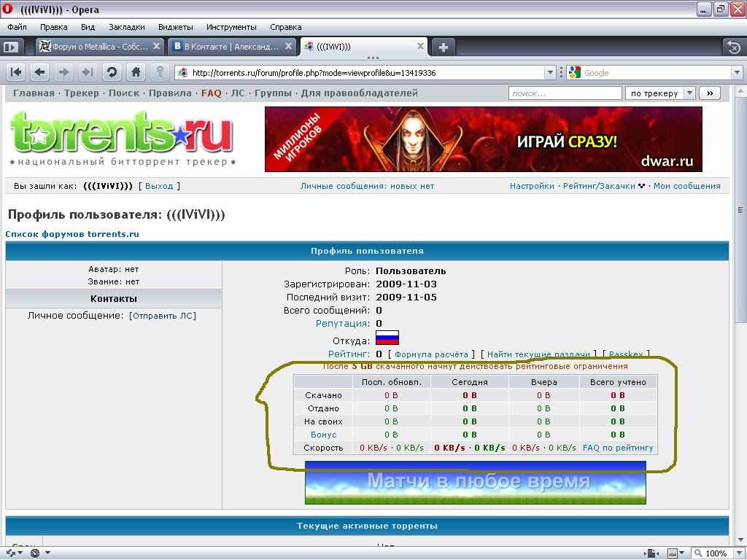This screenshot has height=560, width=747.
Task: Toggle the Opera panels sidebar button
Action: click(x=11, y=47)
